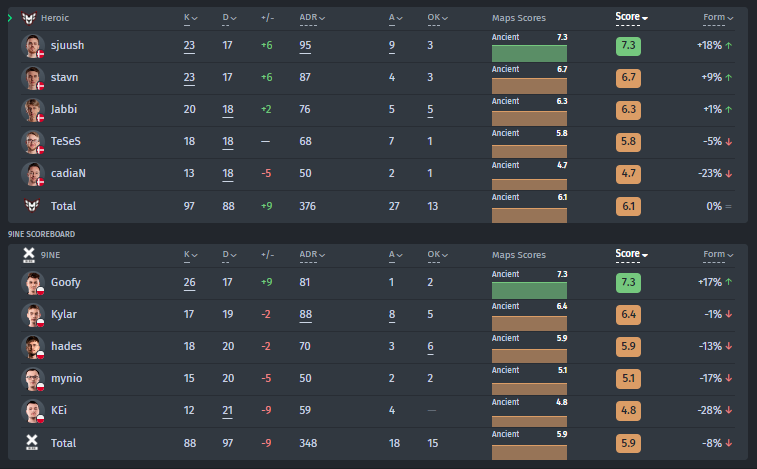
Task: Click Goofy player avatar
Action: [x=33, y=283]
